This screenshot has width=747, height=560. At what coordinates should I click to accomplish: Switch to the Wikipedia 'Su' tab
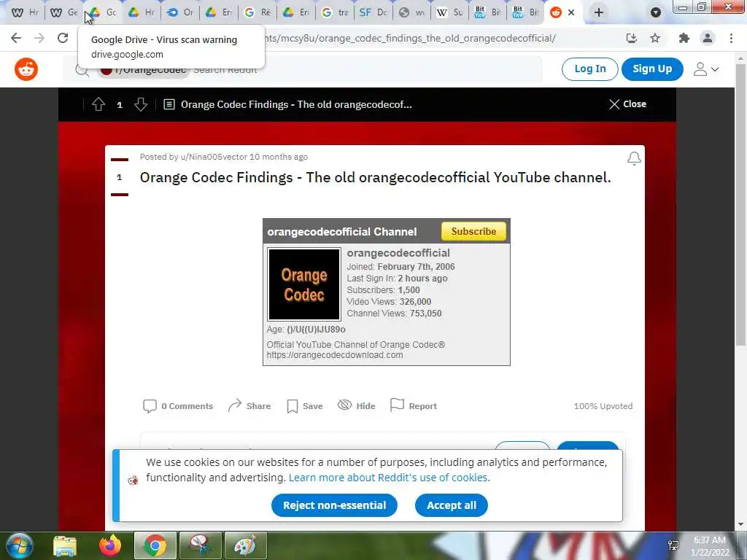click(450, 12)
